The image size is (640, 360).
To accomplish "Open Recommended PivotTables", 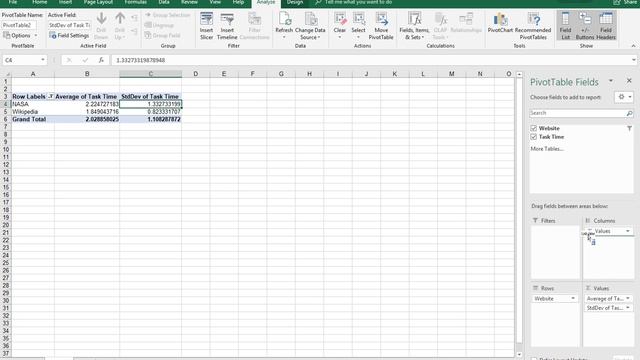I will [533, 26].
